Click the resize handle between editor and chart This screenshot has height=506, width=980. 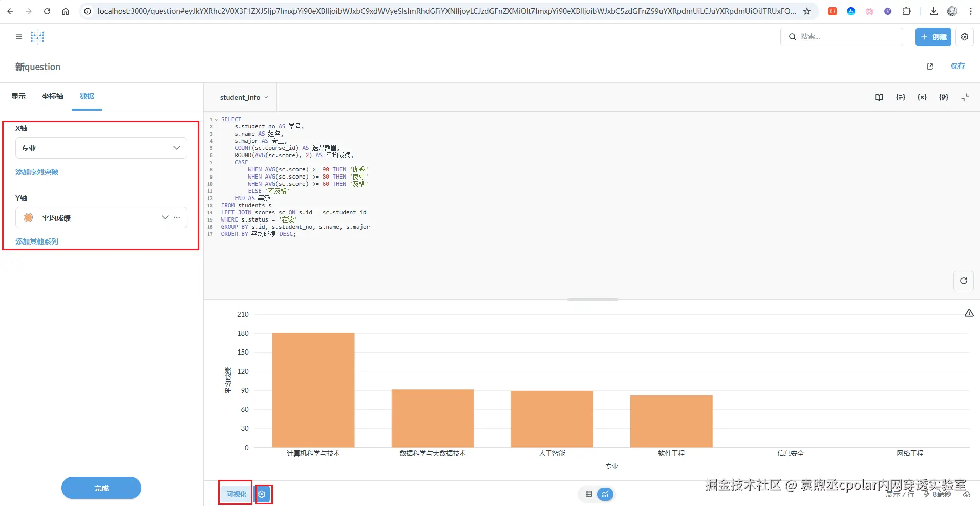[x=592, y=299]
